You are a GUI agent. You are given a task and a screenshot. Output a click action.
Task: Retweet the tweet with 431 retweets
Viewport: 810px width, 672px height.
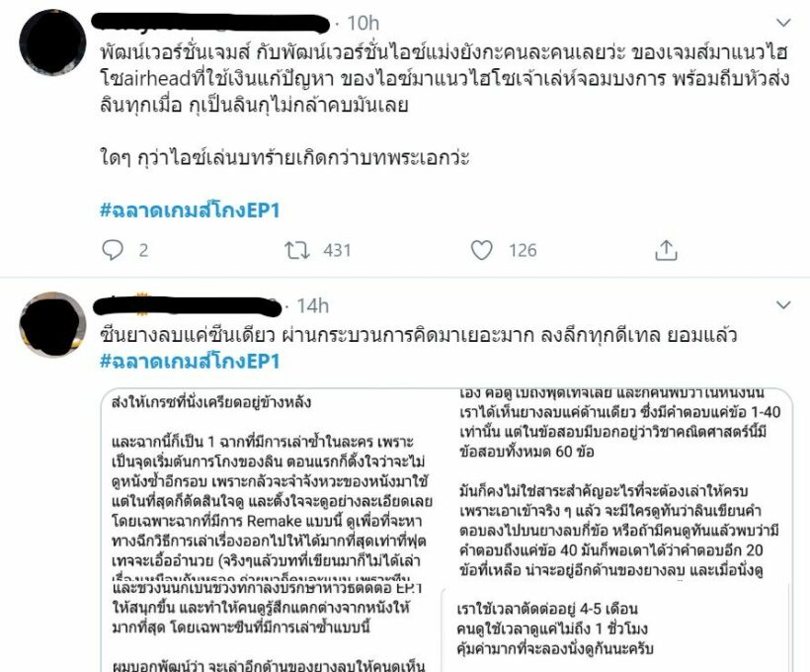point(297,250)
